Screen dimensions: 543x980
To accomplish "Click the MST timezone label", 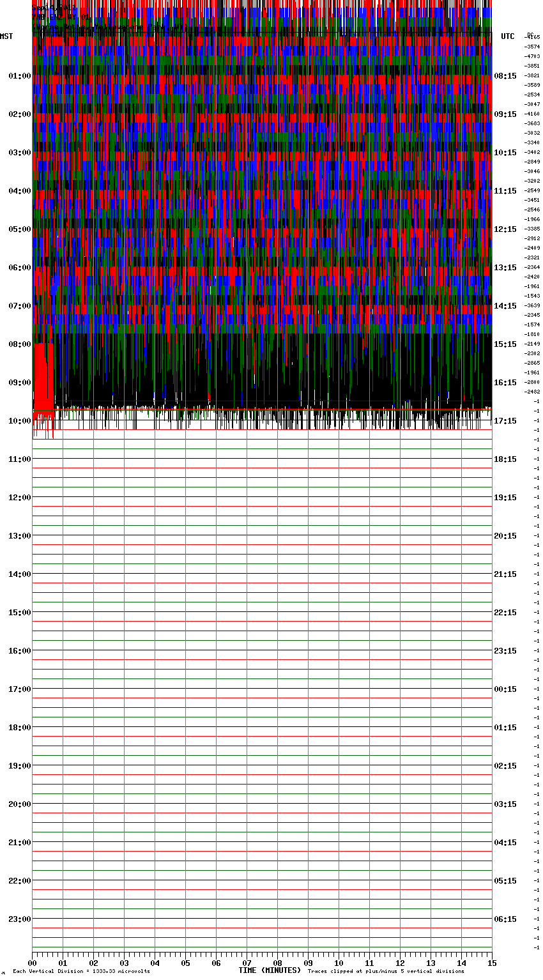I will (6, 37).
